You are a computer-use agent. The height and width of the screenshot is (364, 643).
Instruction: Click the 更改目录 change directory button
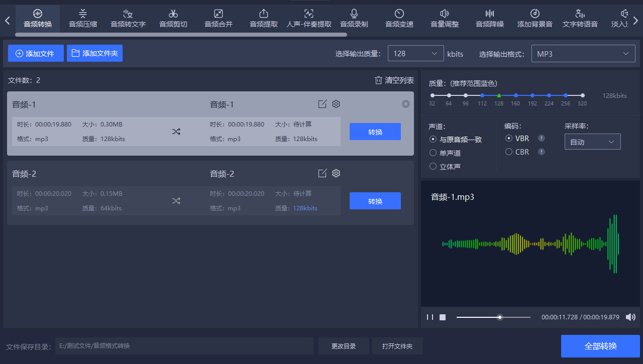(344, 346)
